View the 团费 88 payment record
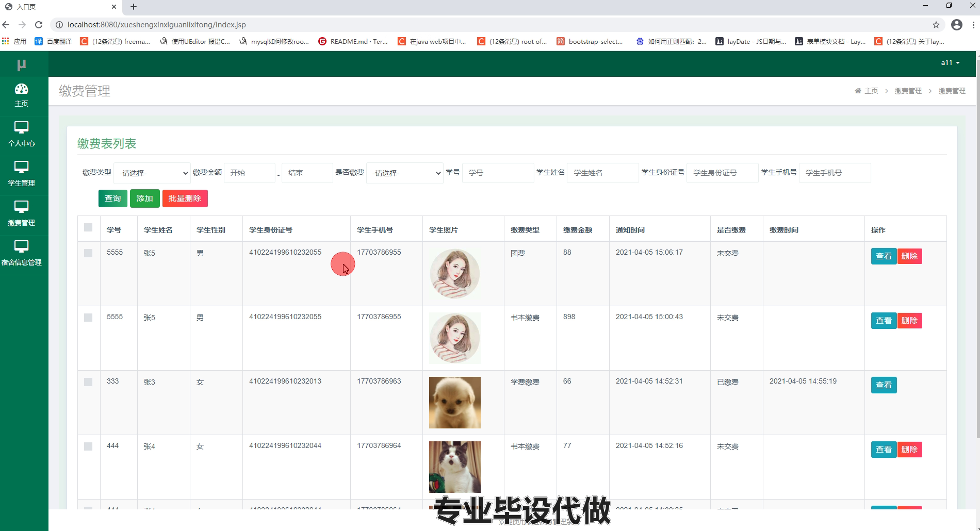The image size is (980, 531). point(884,256)
